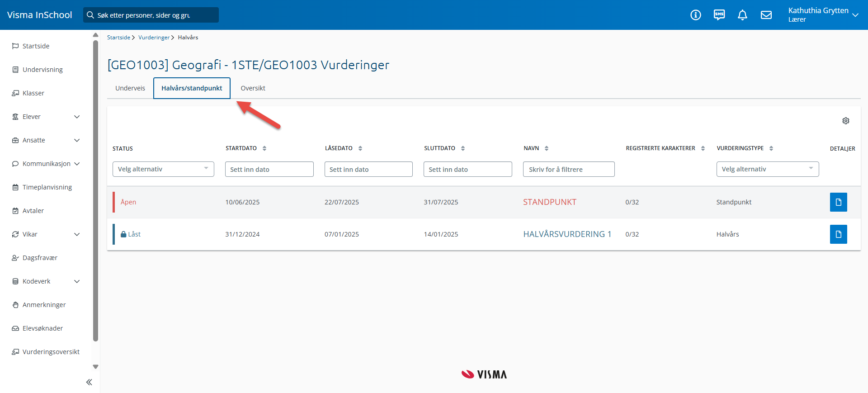Click the Standpunkt assessment type cell
The height and width of the screenshot is (393, 868).
coord(734,202)
